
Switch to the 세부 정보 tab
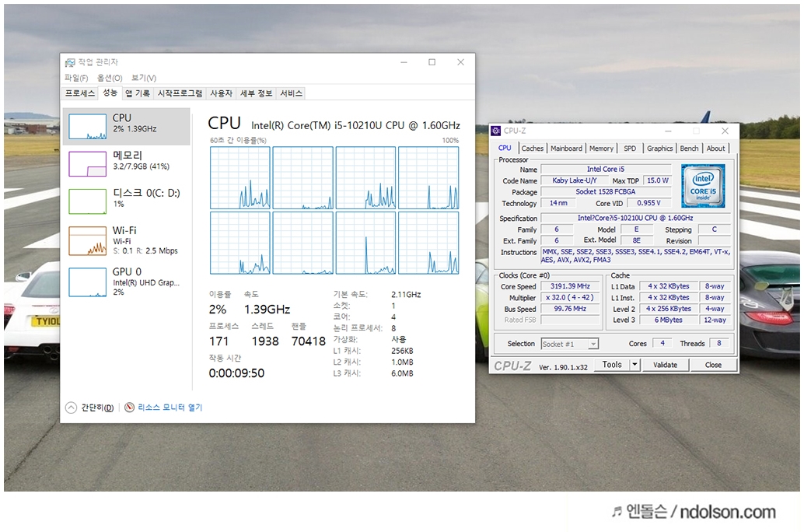tap(257, 93)
